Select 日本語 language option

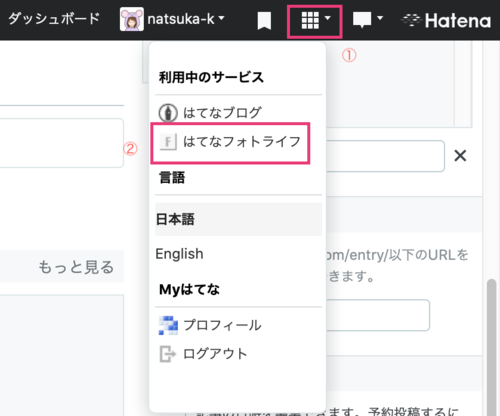click(238, 219)
